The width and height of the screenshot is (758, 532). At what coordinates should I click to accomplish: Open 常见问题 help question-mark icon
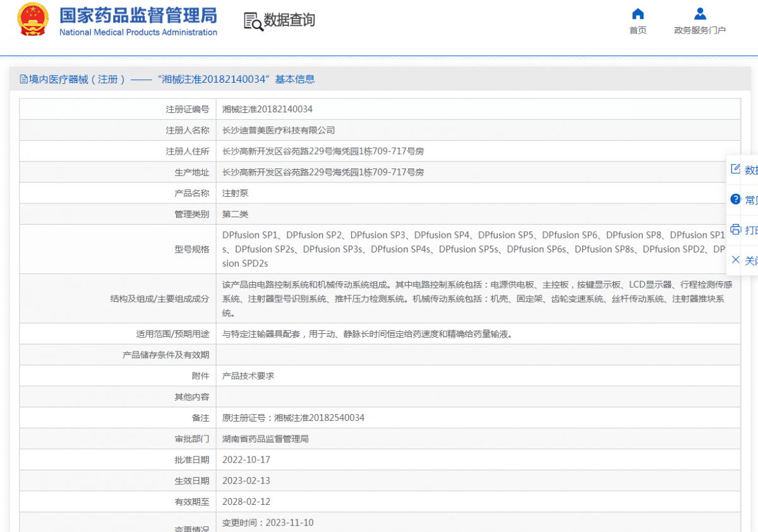(735, 199)
